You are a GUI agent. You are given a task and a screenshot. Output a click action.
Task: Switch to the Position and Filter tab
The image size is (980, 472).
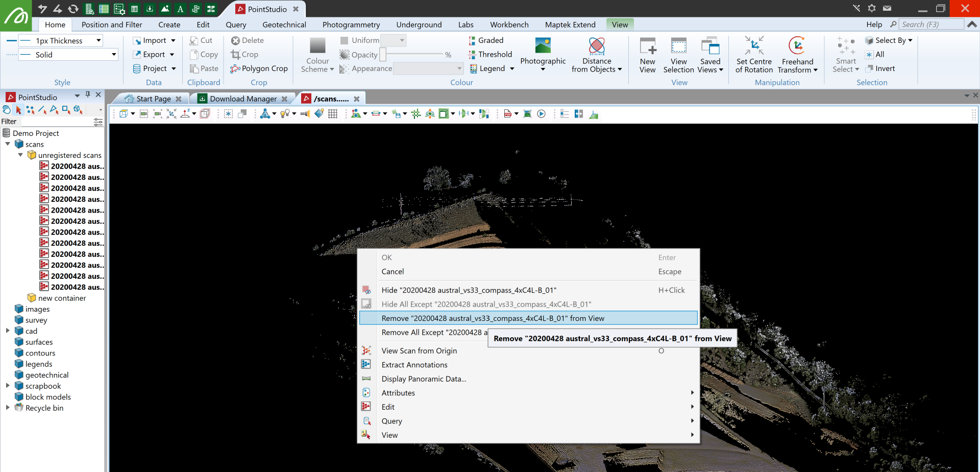(x=112, y=25)
